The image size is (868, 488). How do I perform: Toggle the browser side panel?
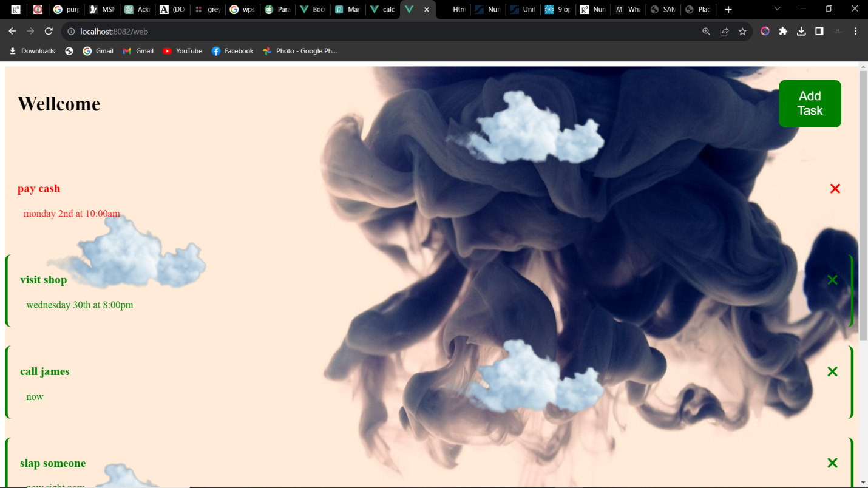pos(819,32)
